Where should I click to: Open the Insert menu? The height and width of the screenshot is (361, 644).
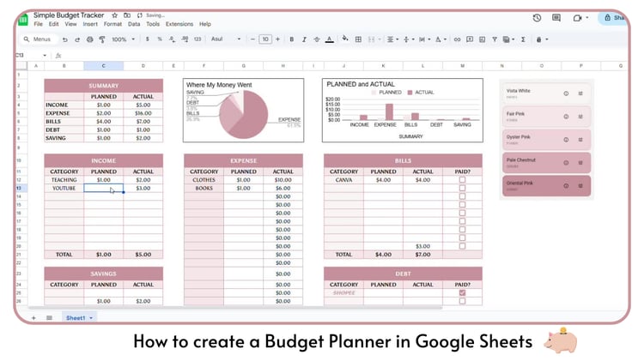pyautogui.click(x=90, y=24)
